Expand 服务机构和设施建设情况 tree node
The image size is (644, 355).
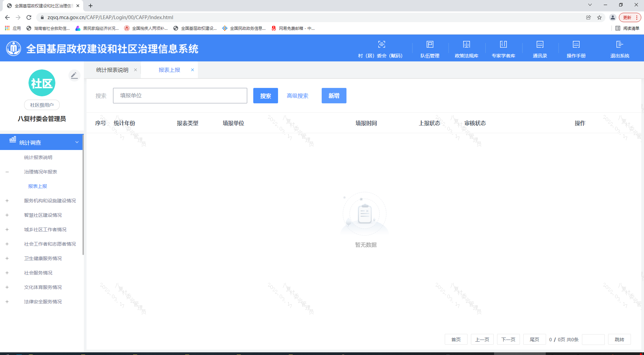[x=7, y=201]
